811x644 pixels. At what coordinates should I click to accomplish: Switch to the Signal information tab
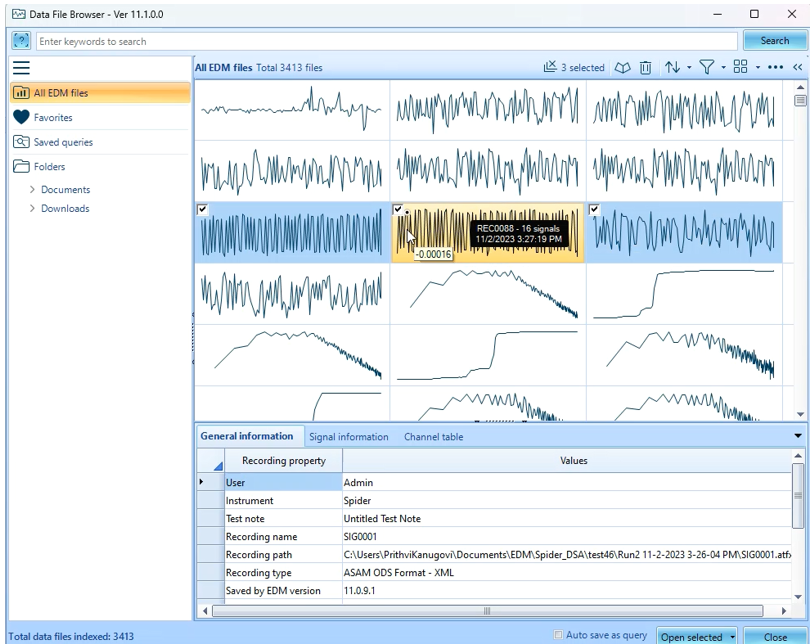[x=348, y=436]
